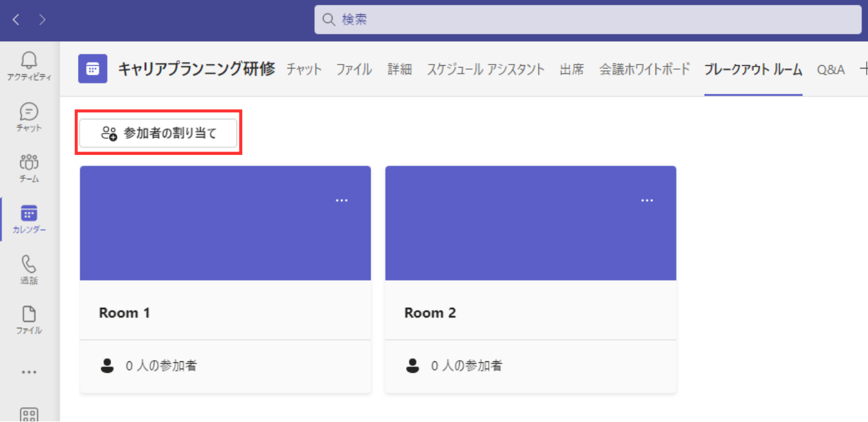Click Room 1's 0 人の参加者 text
The height and width of the screenshot is (422, 868).
(x=161, y=366)
